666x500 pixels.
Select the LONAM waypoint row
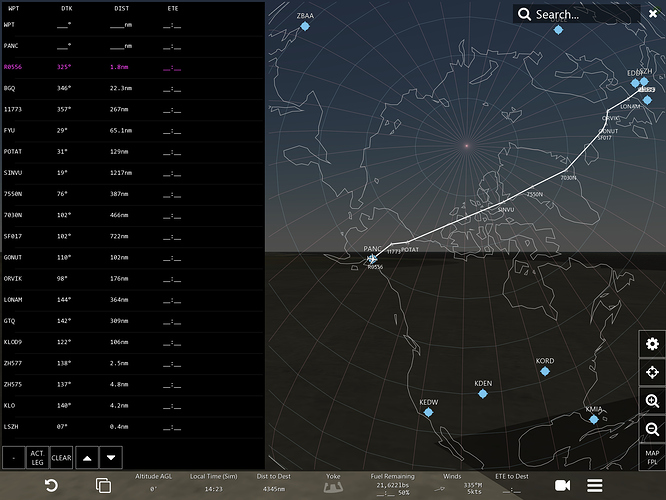click(133, 300)
